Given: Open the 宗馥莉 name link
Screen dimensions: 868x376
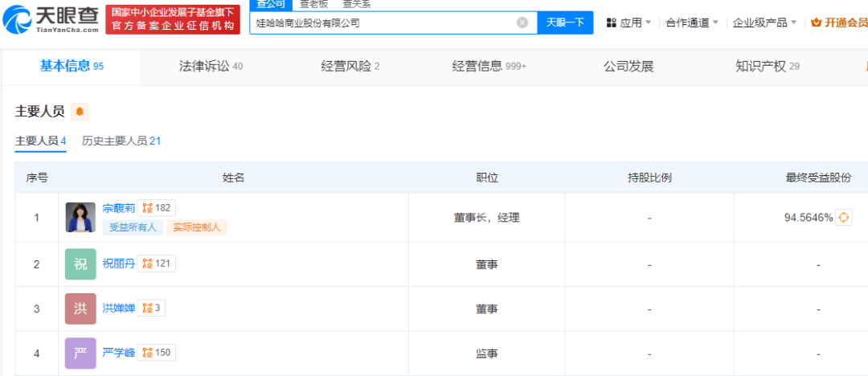Looking at the screenshot, I should (x=118, y=208).
